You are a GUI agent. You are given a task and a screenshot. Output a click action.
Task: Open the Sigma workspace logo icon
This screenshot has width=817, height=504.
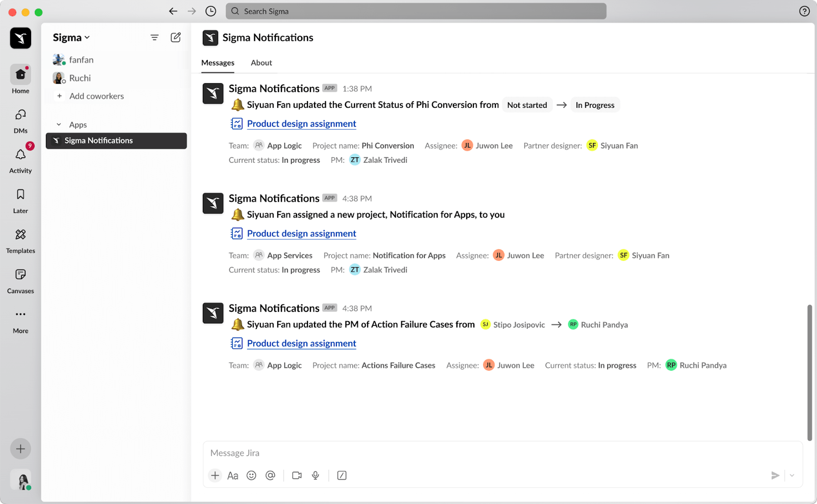coord(20,38)
